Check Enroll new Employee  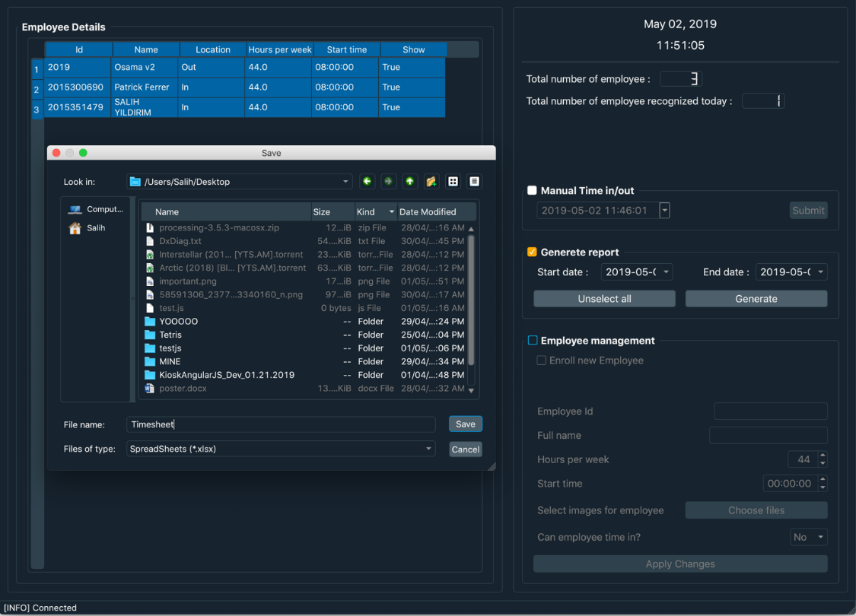point(542,360)
